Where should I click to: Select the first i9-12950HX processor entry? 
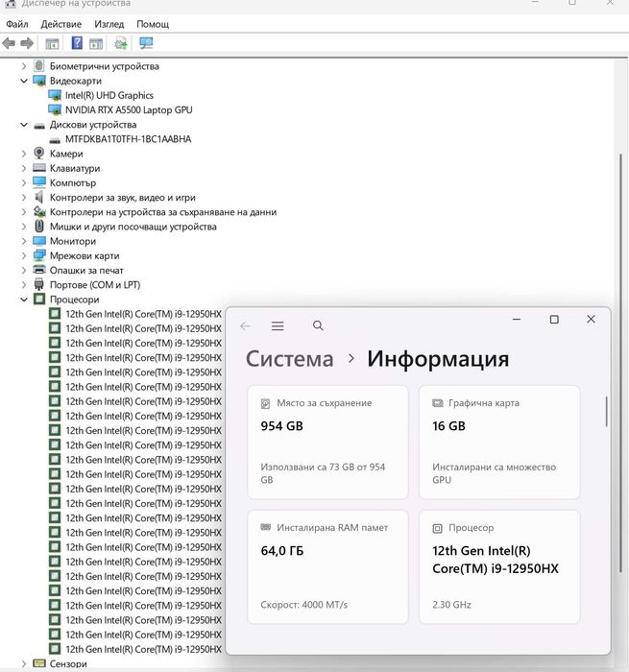click(144, 314)
